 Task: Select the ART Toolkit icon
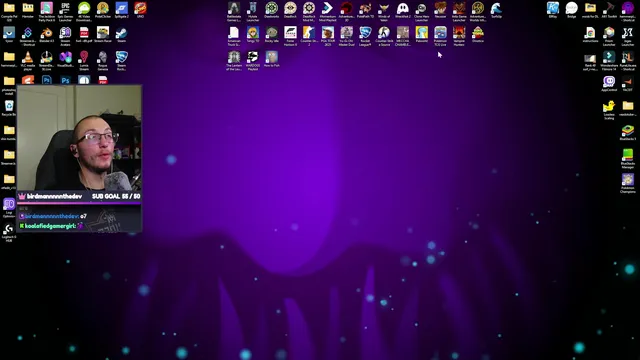coord(609,8)
